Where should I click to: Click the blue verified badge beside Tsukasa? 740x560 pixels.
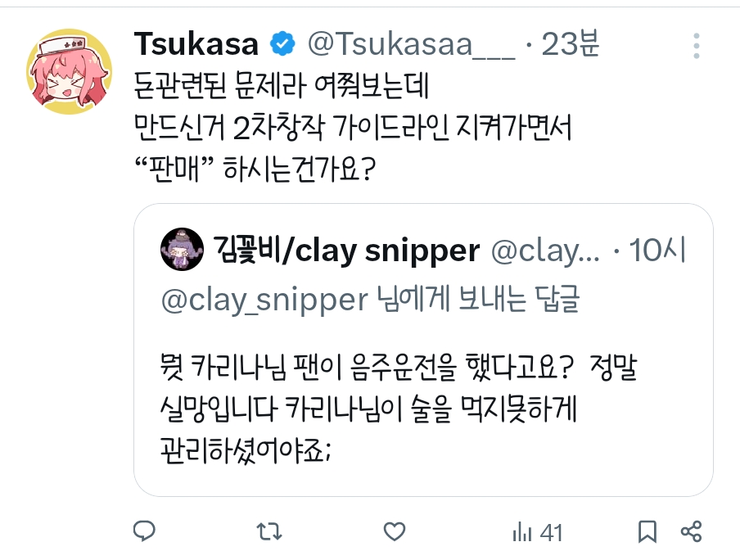[283, 45]
